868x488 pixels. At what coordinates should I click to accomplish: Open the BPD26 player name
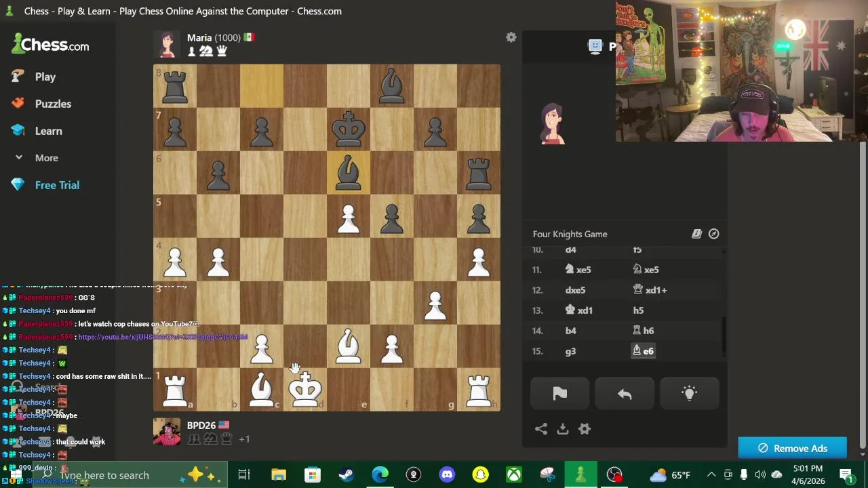201,425
